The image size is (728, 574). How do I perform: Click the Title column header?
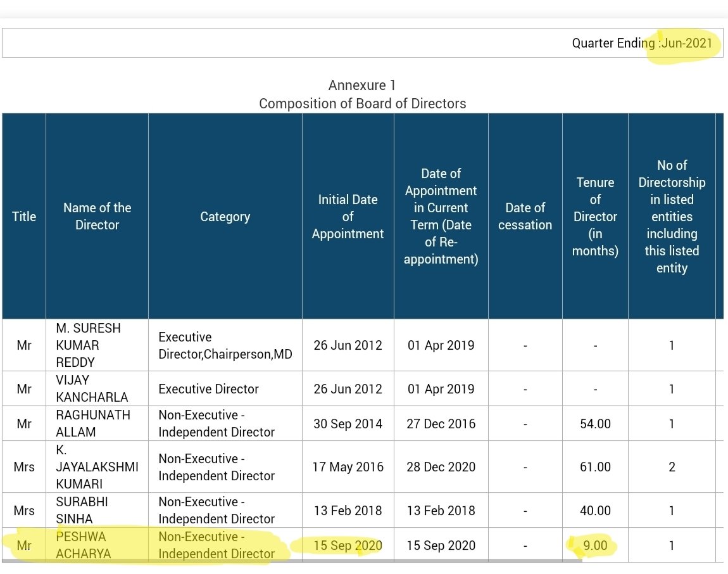click(24, 216)
